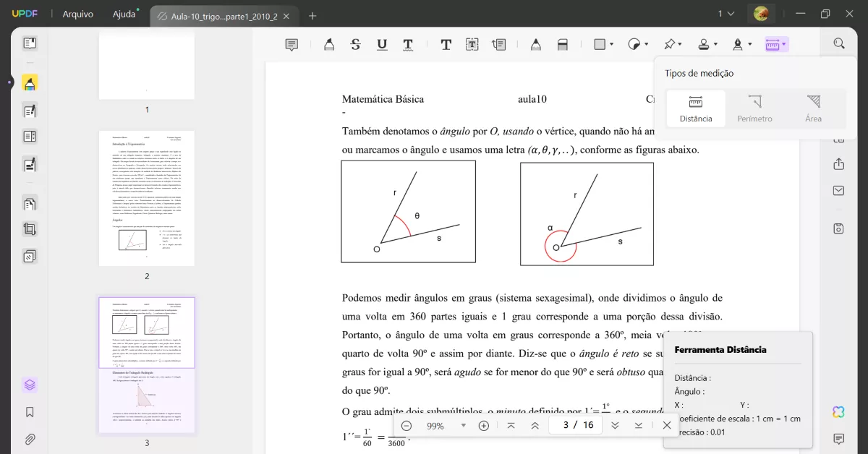
Task: Select the pencil drawing tool
Action: pyautogui.click(x=535, y=44)
